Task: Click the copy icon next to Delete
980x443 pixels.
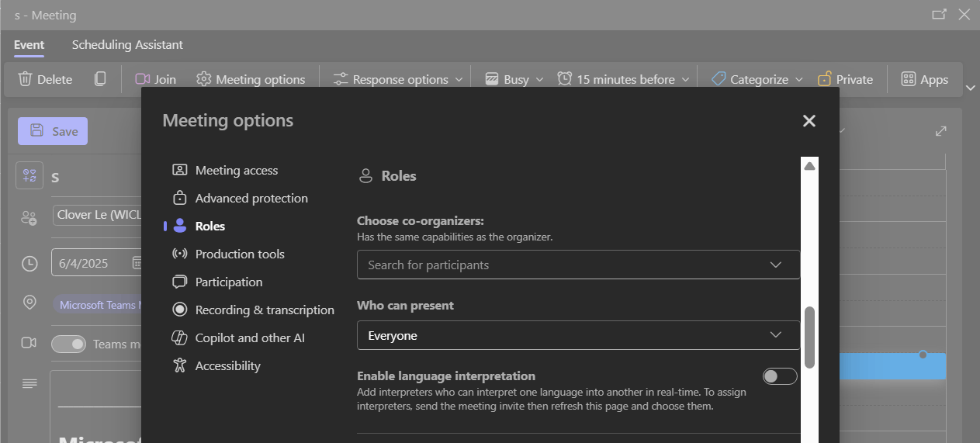Action: tap(100, 79)
